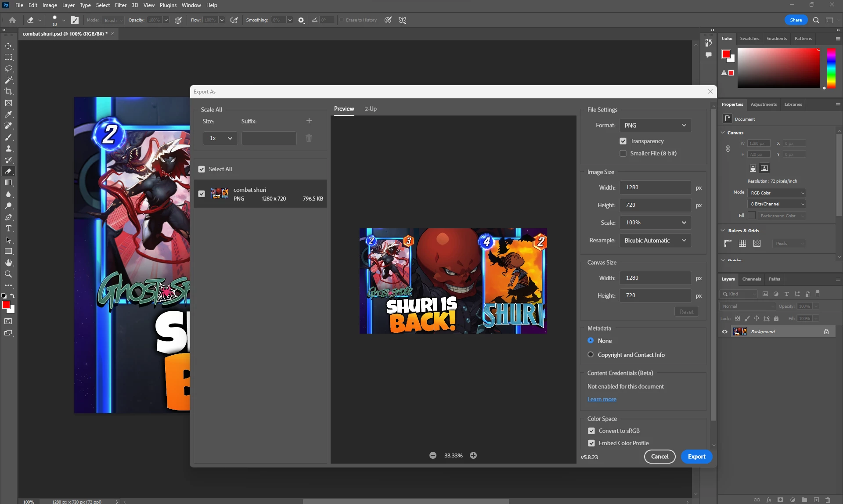Open the Learn more link

(x=602, y=399)
